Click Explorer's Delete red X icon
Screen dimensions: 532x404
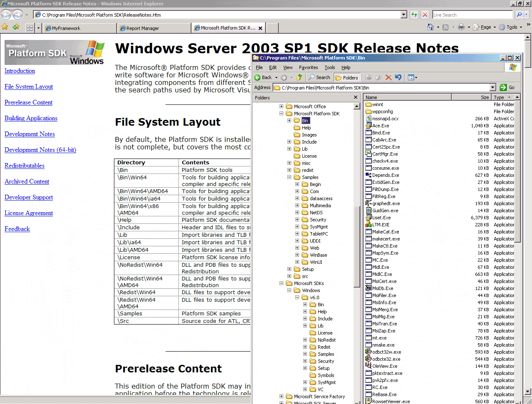(388, 77)
